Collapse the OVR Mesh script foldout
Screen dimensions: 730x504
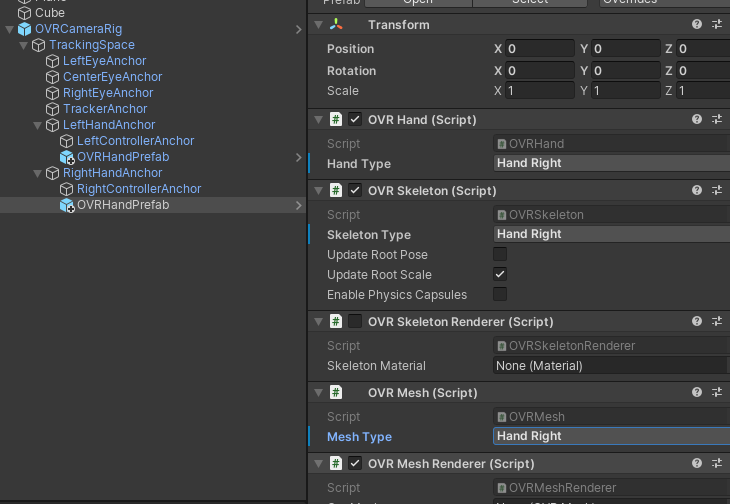(318, 393)
